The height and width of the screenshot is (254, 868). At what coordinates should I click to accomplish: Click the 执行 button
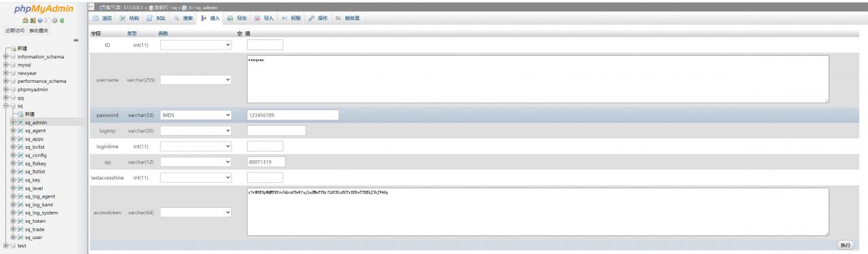845,244
